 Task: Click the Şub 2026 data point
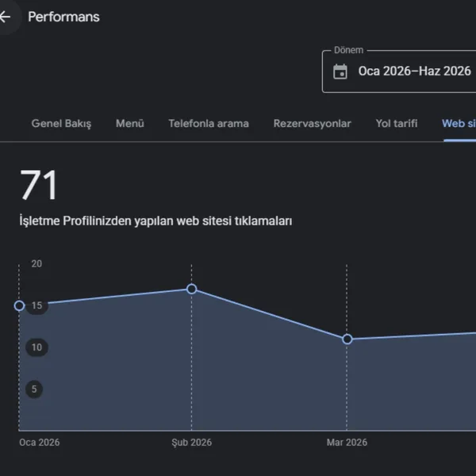pos(191,289)
